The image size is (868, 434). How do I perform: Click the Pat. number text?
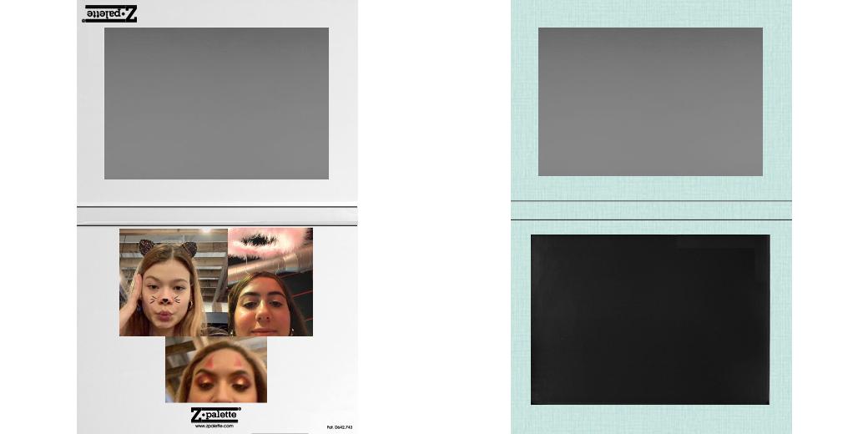pyautogui.click(x=339, y=427)
